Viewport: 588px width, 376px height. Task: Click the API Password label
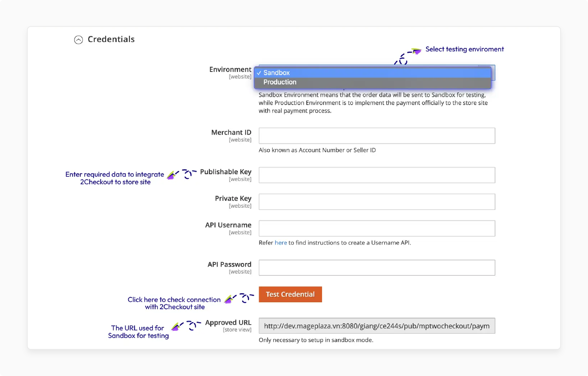[x=229, y=264]
